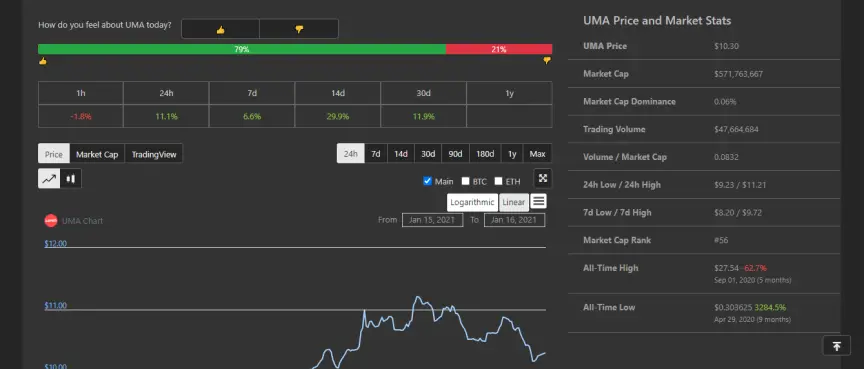Click the $11.00 axis label
864x369 pixels.
(x=56, y=306)
